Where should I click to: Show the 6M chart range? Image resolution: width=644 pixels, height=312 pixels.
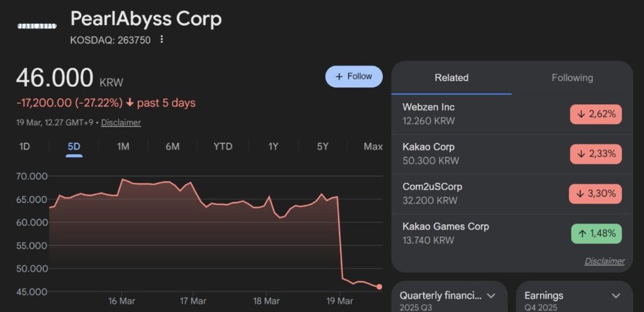click(x=172, y=147)
